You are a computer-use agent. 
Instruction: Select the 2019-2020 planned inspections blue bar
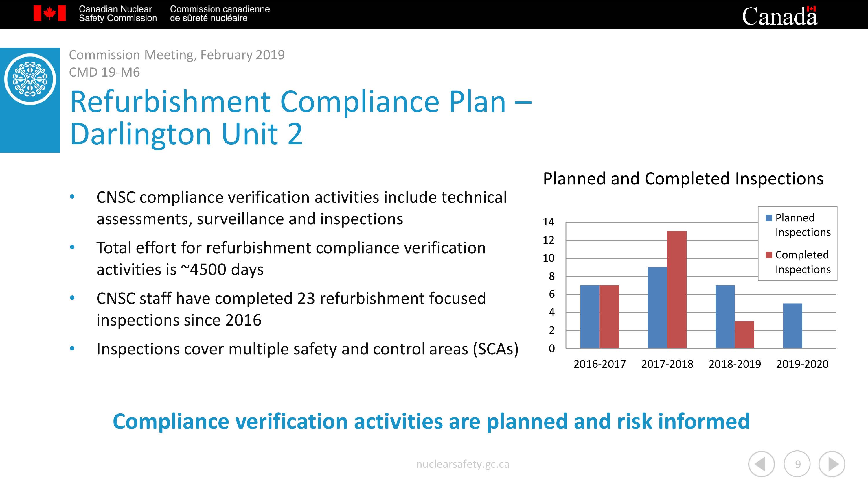coord(792,326)
